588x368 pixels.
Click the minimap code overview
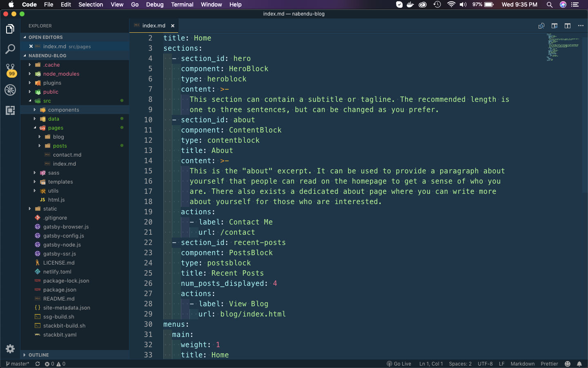[563, 47]
